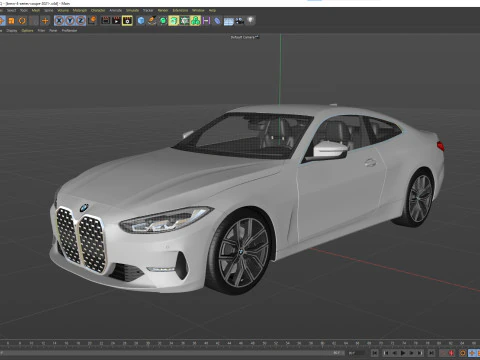Open the Select menu
The image size is (480, 360).
click(x=12, y=10)
